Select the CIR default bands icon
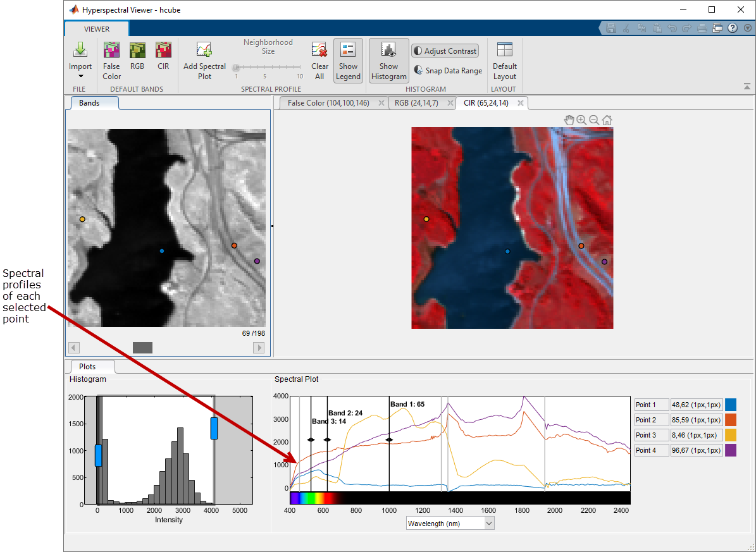Image resolution: width=756 pixels, height=552 pixels. tap(163, 51)
